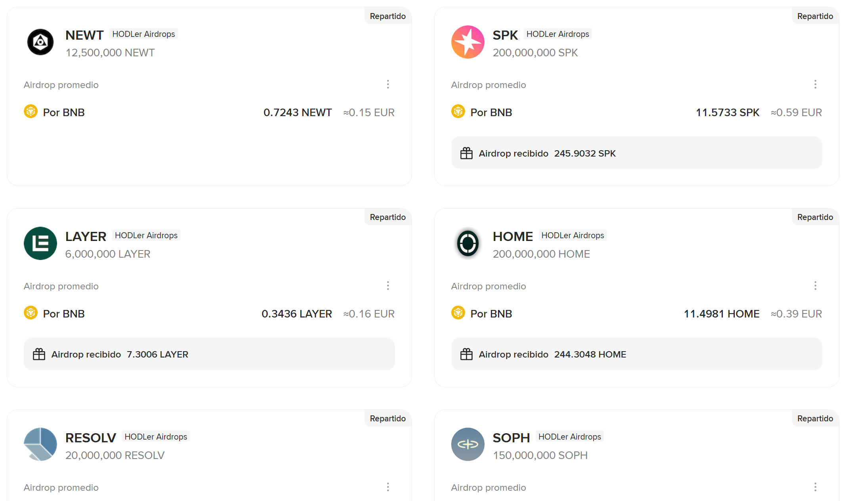Click the Repartido label on SPK card

815,16
